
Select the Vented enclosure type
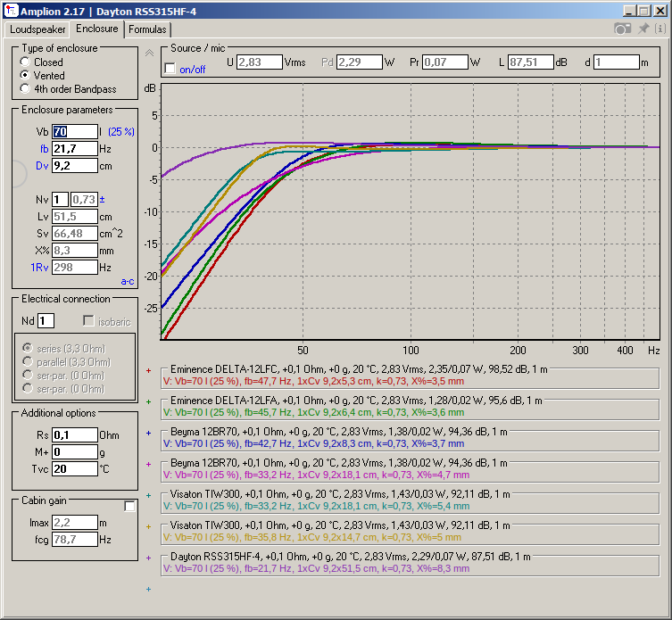pos(25,75)
